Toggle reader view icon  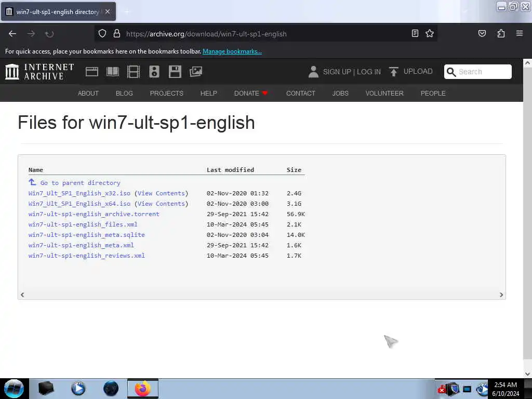click(x=415, y=33)
